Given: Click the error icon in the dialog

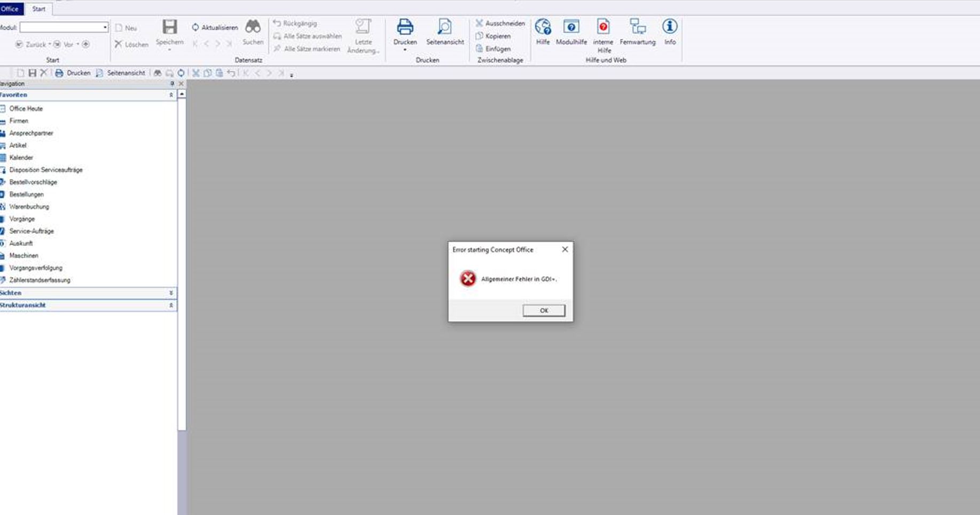Looking at the screenshot, I should (468, 278).
